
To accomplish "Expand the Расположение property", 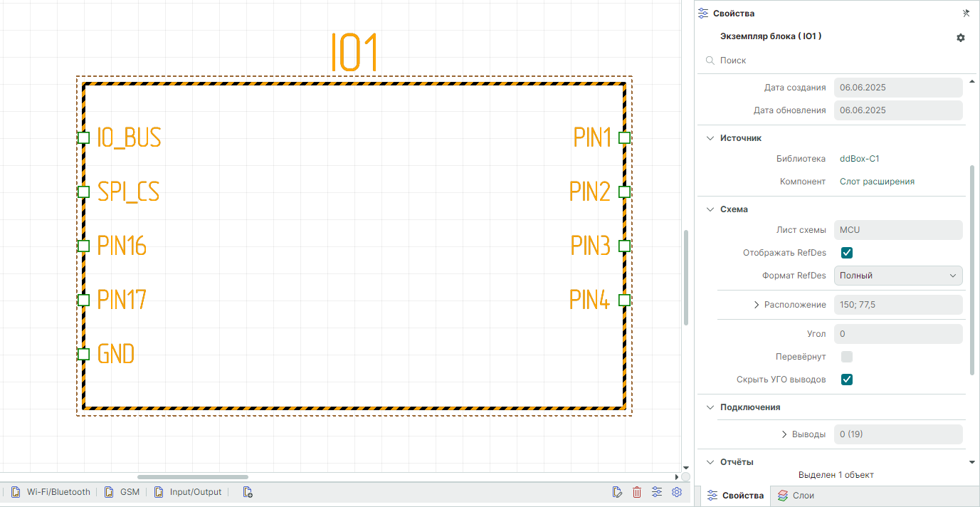I will [757, 305].
